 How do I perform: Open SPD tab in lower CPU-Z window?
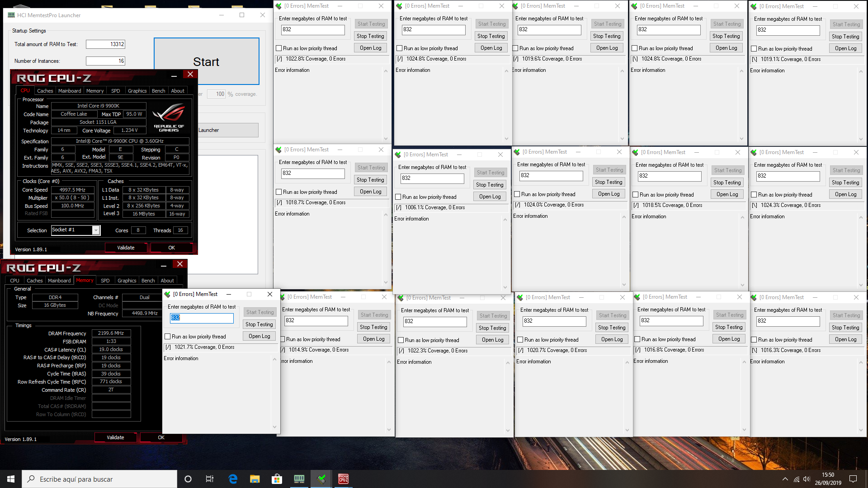105,281
